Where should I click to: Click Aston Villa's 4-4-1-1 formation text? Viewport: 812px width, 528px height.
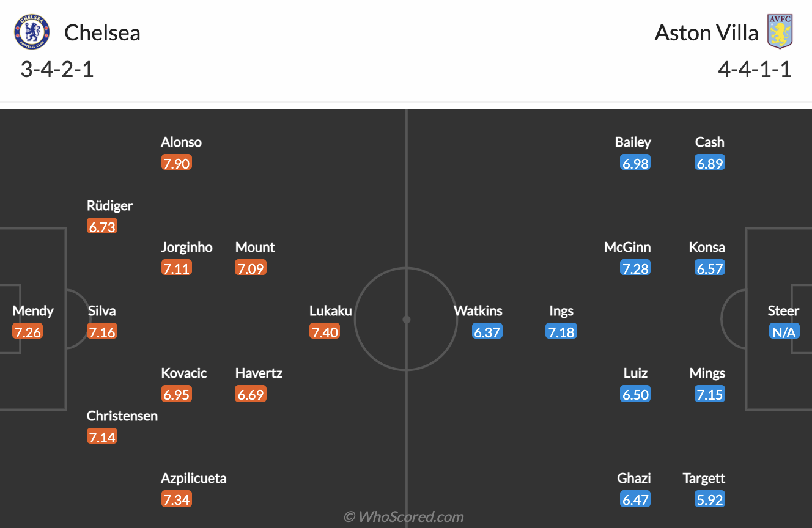755,69
